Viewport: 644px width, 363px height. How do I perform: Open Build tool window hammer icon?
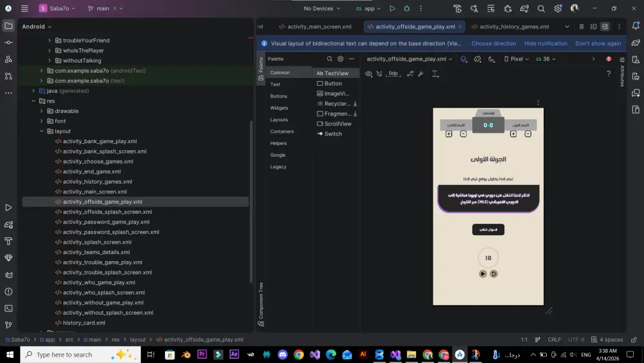[x=8, y=241]
